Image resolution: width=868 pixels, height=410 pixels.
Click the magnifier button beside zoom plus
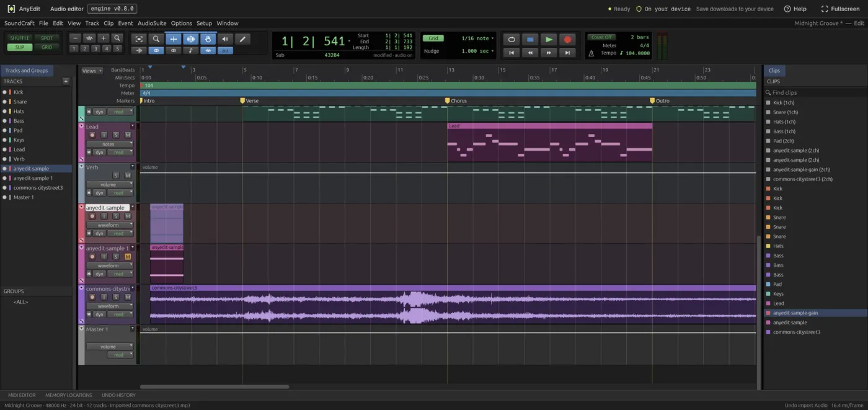click(117, 38)
